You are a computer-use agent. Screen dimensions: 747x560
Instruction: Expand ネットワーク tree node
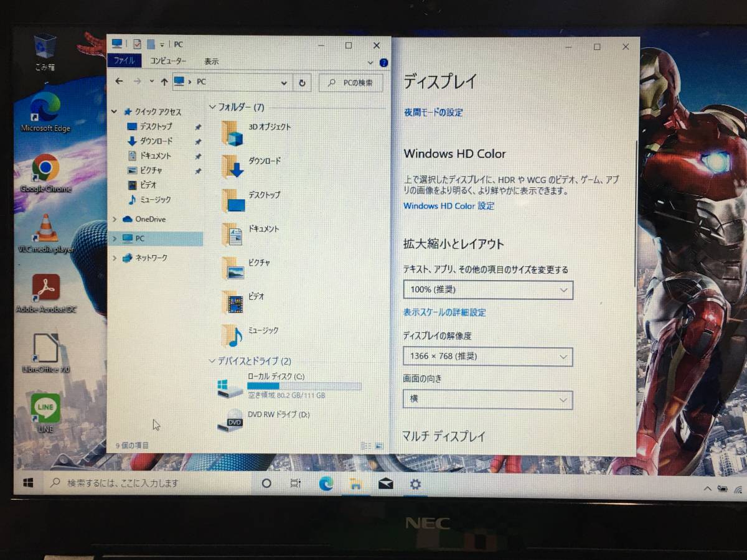coord(114,258)
